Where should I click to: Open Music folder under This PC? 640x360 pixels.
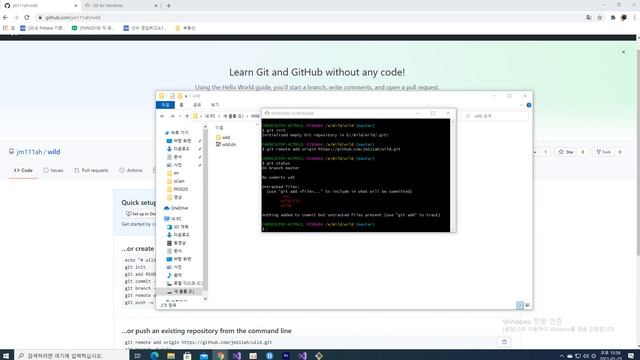(x=175, y=275)
